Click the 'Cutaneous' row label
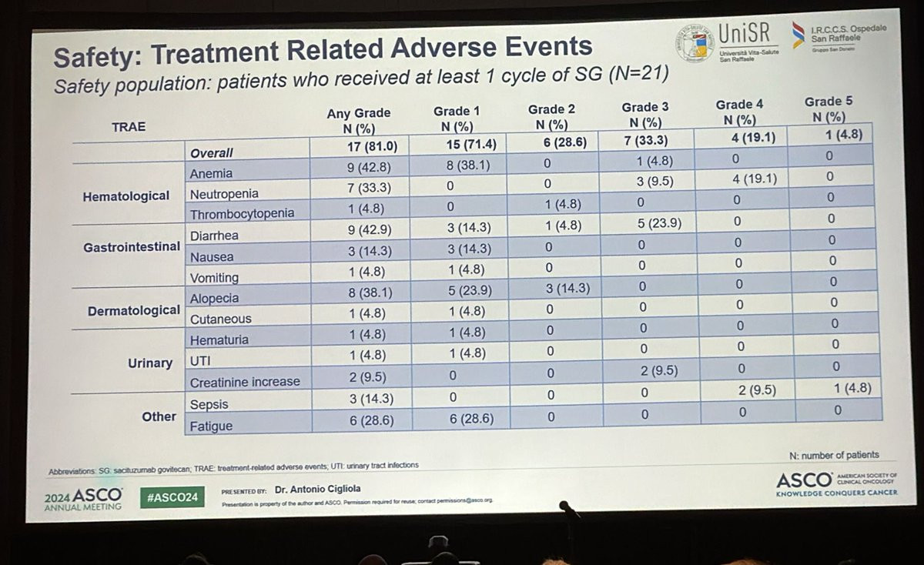 coord(219,319)
